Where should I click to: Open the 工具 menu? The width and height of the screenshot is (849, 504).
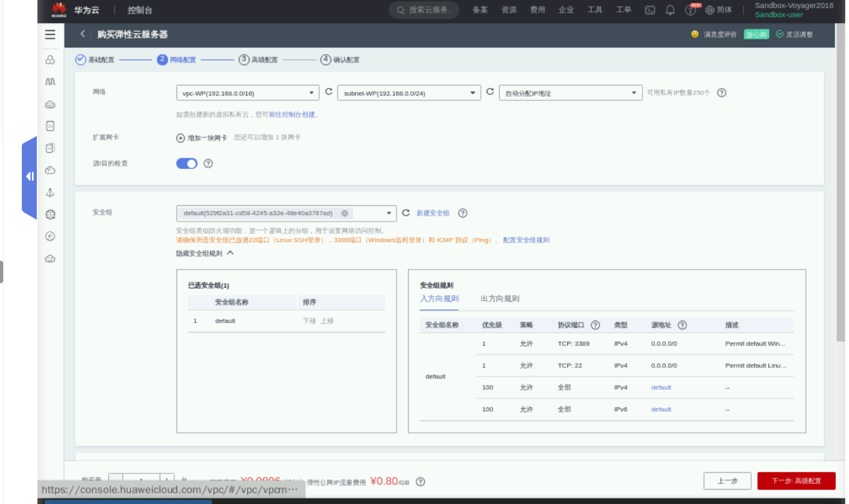tap(595, 10)
